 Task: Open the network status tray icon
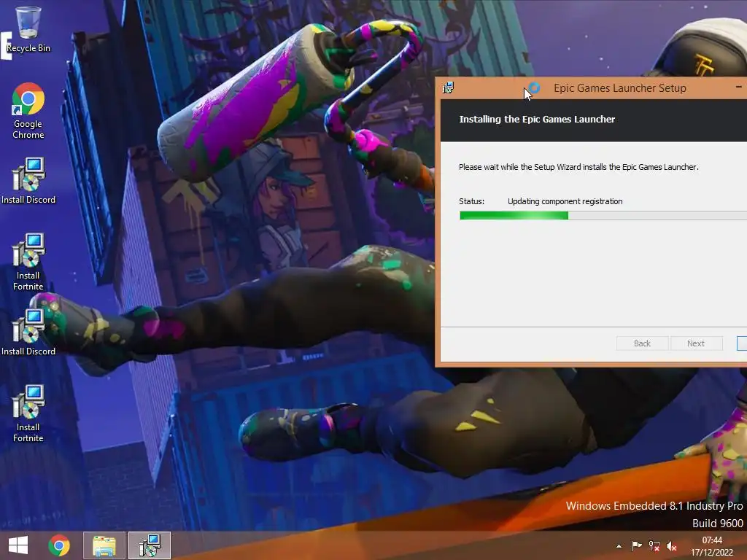click(x=654, y=546)
